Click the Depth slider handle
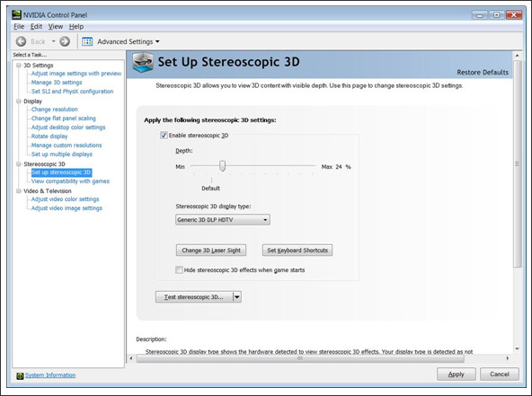The image size is (532, 396). (222, 166)
